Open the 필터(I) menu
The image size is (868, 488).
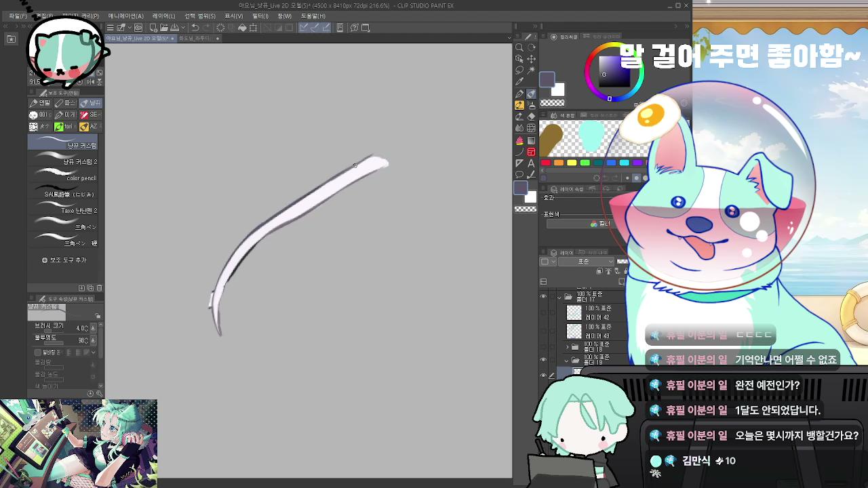click(x=260, y=16)
